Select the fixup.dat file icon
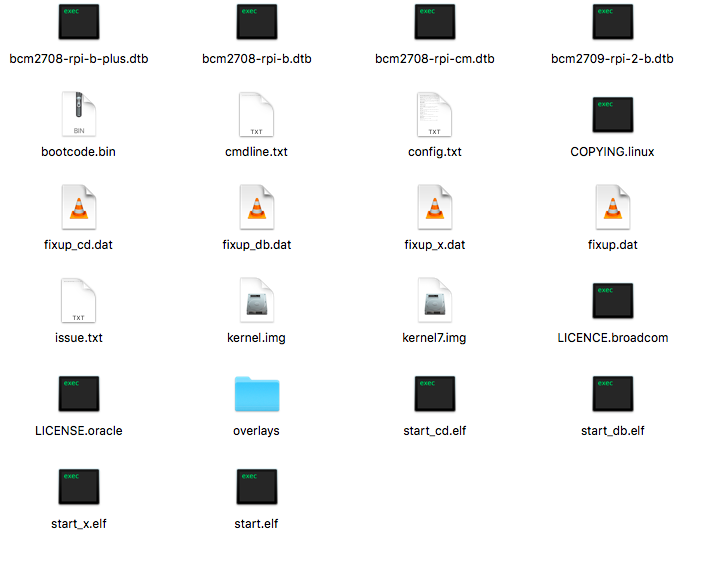 [613, 207]
